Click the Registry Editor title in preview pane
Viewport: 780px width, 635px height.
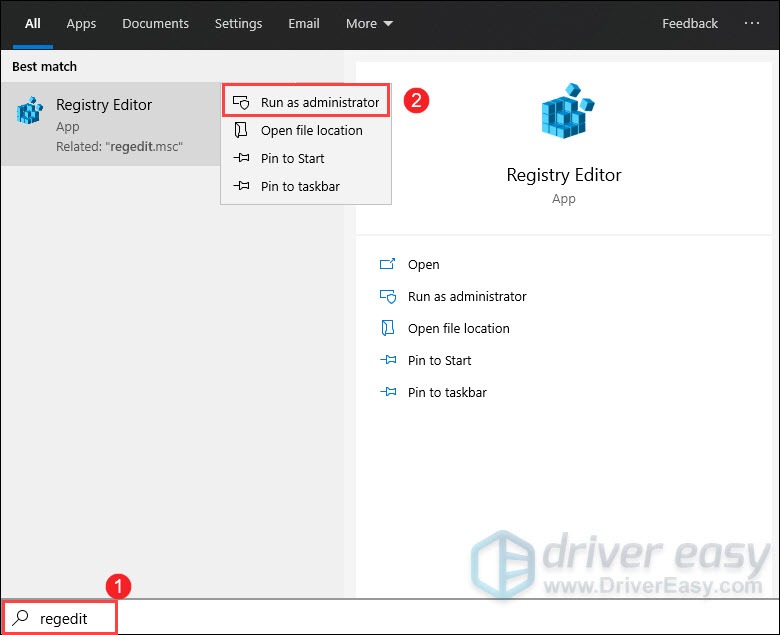[564, 175]
